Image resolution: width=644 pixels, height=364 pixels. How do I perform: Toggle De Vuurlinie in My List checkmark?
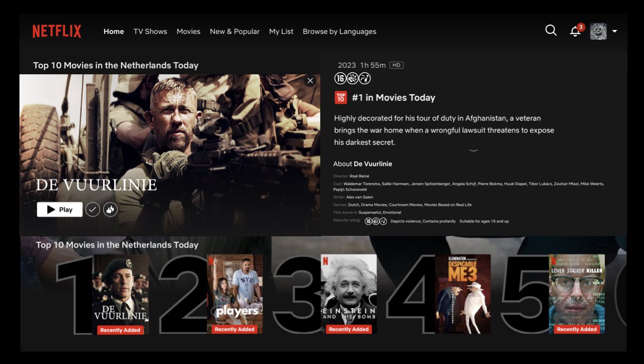[93, 209]
